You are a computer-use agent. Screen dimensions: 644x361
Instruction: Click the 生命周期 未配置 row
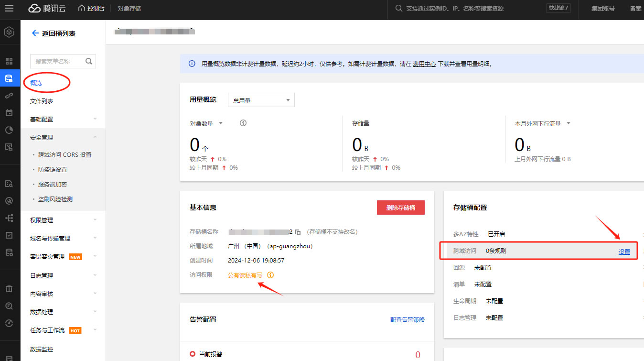pos(545,301)
